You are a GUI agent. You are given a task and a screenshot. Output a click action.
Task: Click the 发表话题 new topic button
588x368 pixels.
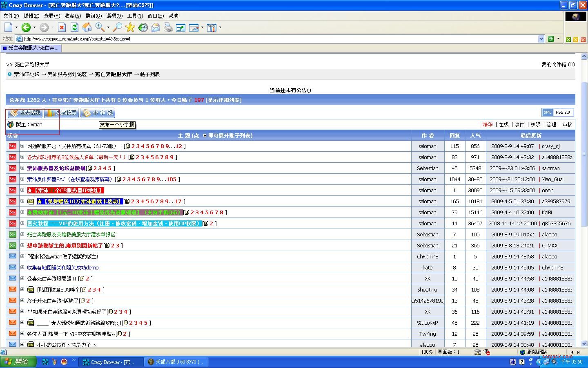(x=25, y=113)
